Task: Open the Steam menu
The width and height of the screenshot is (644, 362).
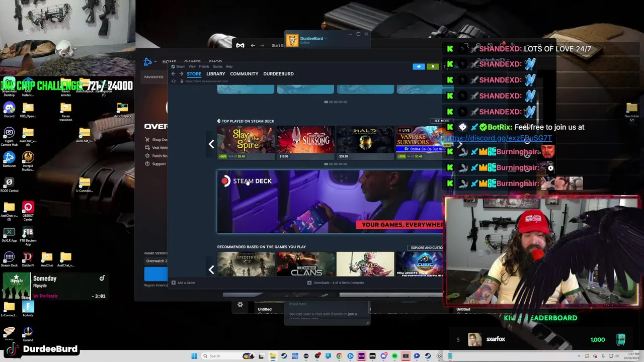Action: (179, 66)
